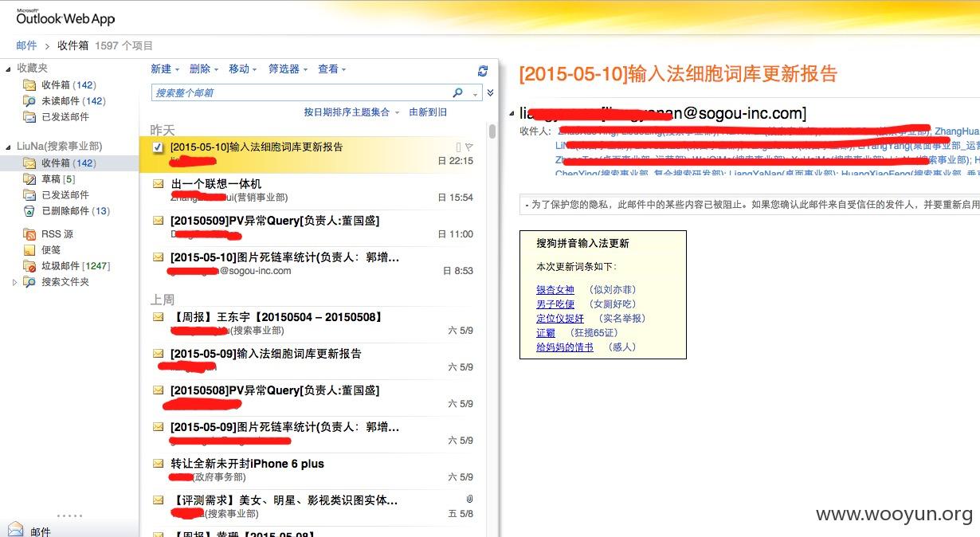The width and height of the screenshot is (980, 537).
Task: Open the 删除 dropdown menu
Action: pyautogui.click(x=204, y=69)
